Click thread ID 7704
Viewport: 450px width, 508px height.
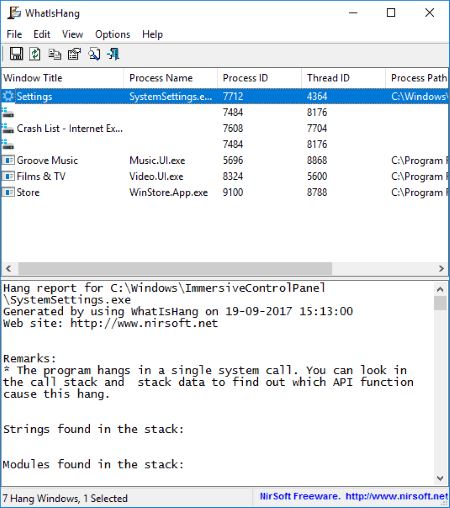[317, 128]
